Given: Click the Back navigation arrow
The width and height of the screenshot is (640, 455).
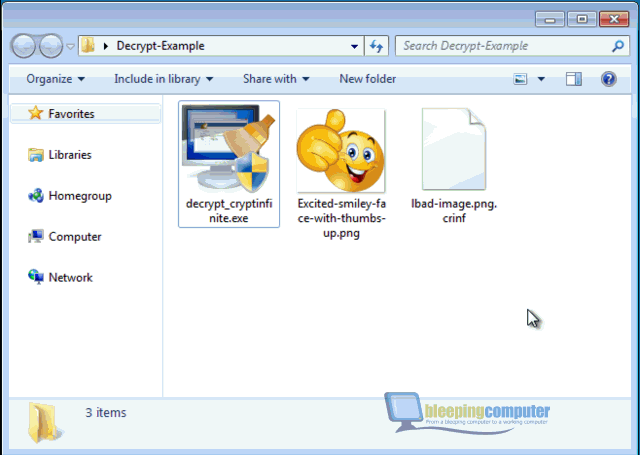Looking at the screenshot, I should click(x=24, y=46).
